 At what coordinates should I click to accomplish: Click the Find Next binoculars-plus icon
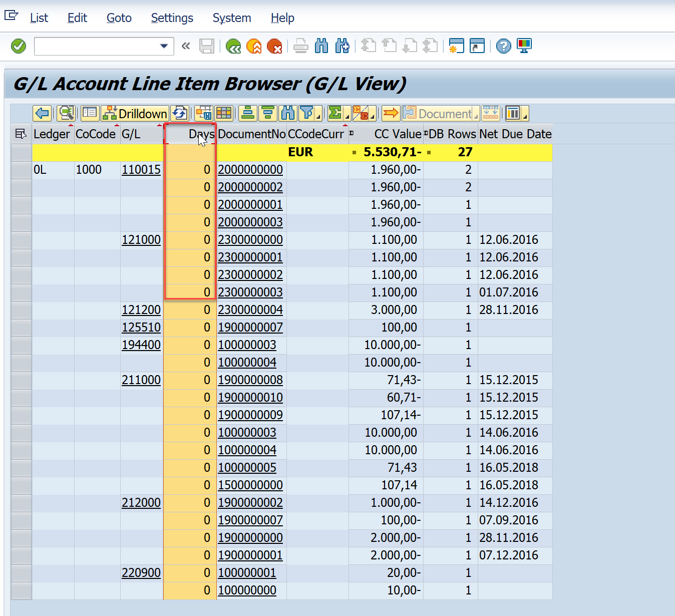pyautogui.click(x=342, y=46)
